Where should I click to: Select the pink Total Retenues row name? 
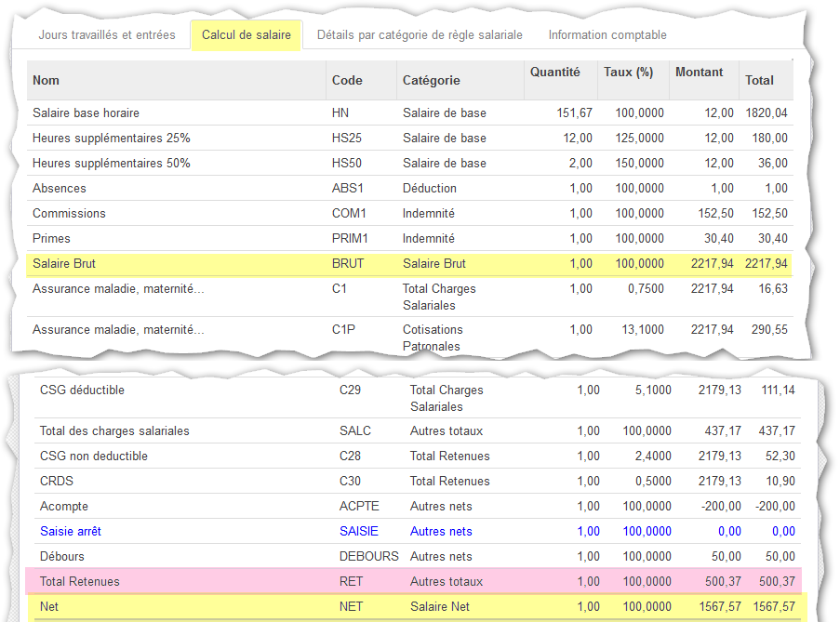79,582
